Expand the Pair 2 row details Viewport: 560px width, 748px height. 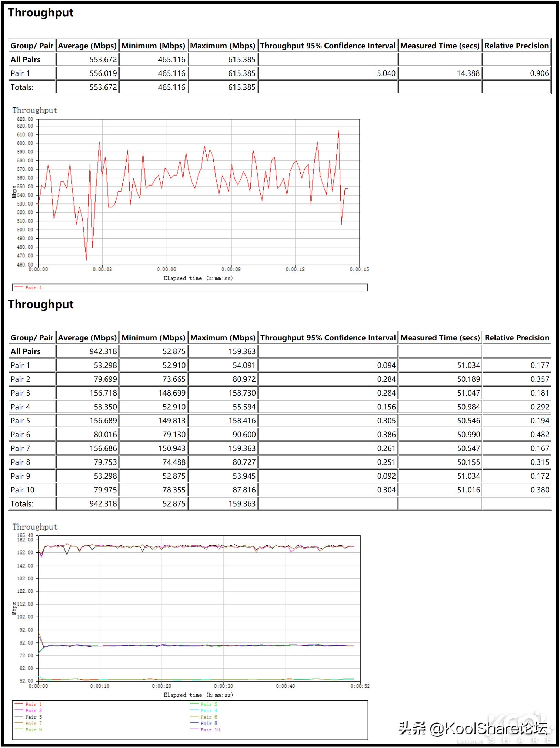tap(21, 379)
